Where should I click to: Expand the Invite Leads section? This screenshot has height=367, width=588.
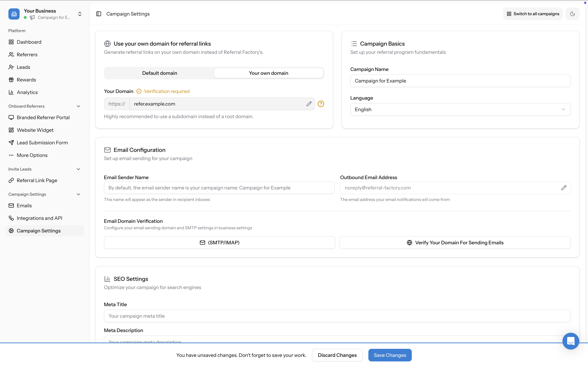click(78, 169)
